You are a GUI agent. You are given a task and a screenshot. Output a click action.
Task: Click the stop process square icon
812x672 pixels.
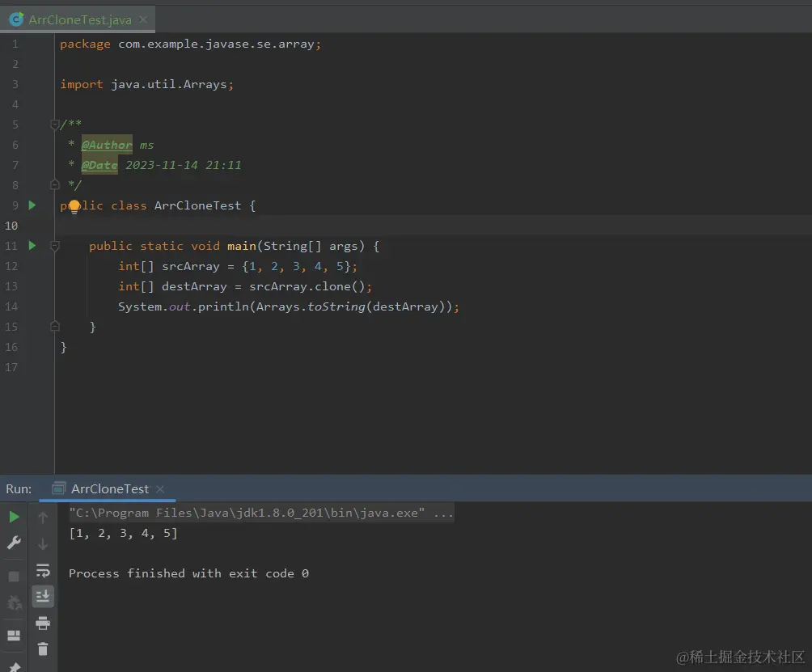click(14, 577)
